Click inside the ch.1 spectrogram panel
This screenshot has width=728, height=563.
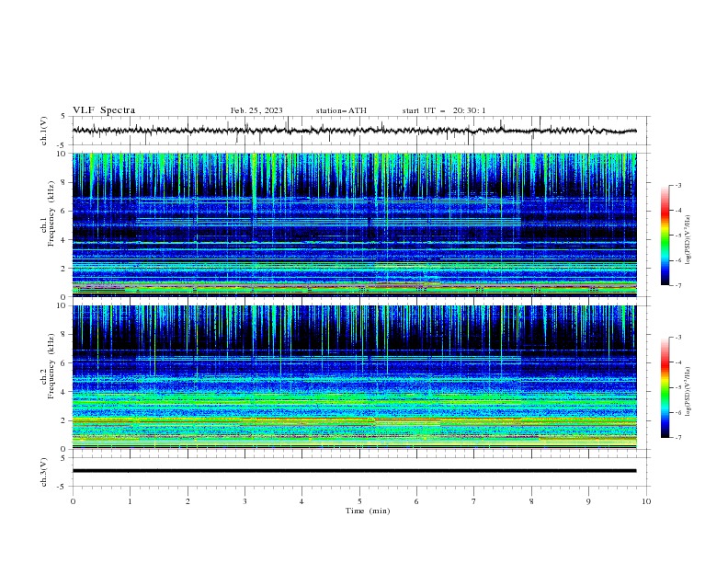(x=354, y=224)
